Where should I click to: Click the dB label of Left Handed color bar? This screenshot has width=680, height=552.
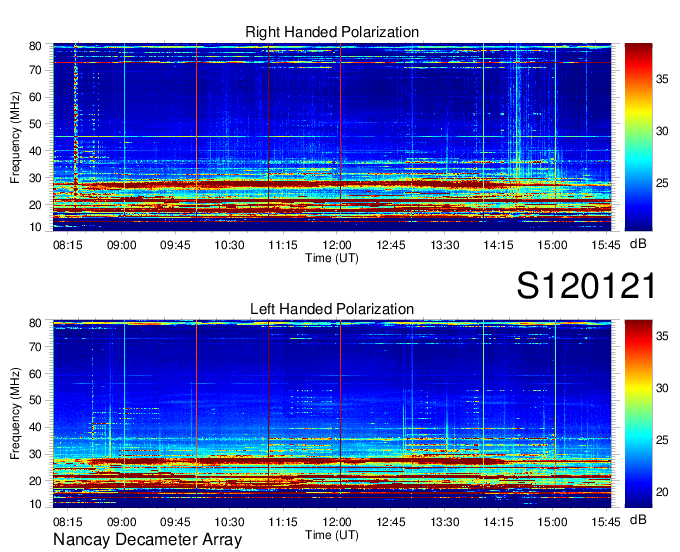638,520
